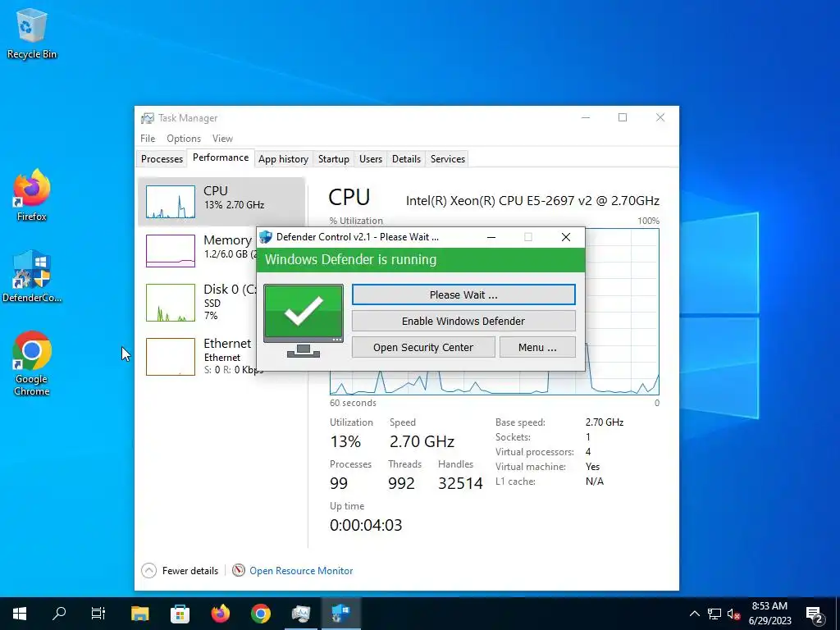
Task: Click the Threads count 992
Action: (401, 483)
